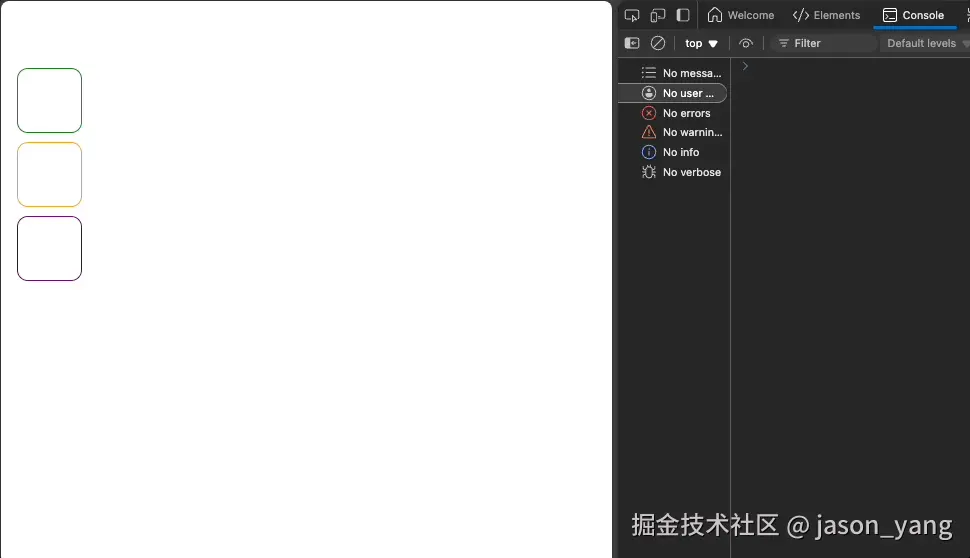Select the No warnings row
The height and width of the screenshot is (558, 970).
672,132
